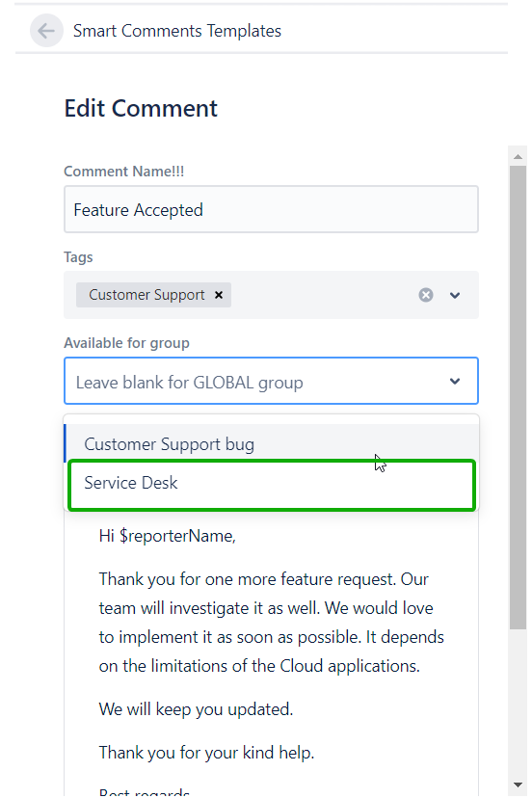
Task: Choose the Customer Support bug option
Action: pyautogui.click(x=272, y=443)
